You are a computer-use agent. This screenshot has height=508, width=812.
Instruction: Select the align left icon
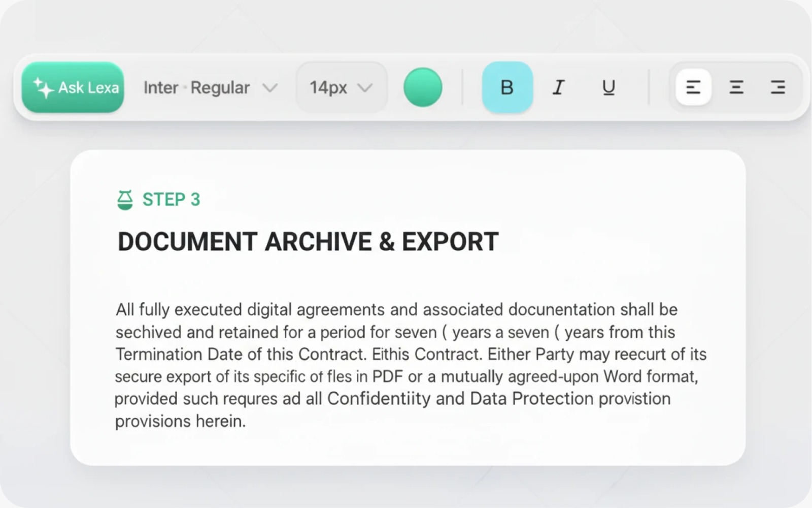693,87
